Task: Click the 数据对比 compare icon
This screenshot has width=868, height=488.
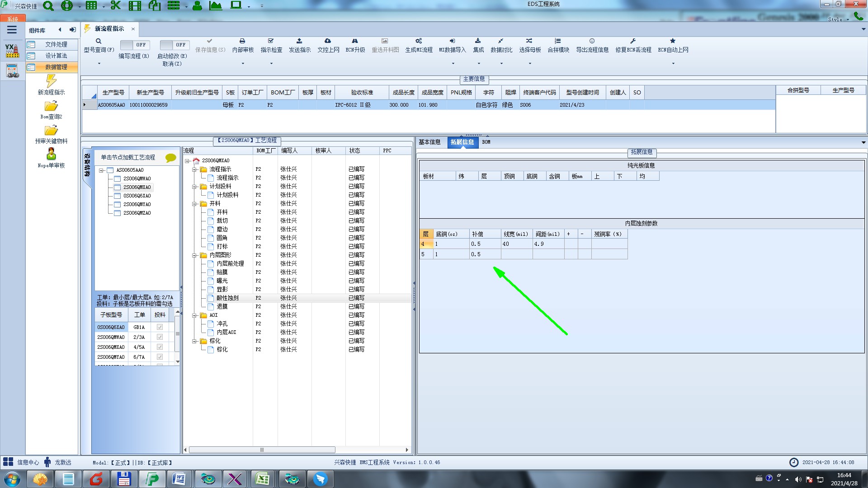Action: 501,41
